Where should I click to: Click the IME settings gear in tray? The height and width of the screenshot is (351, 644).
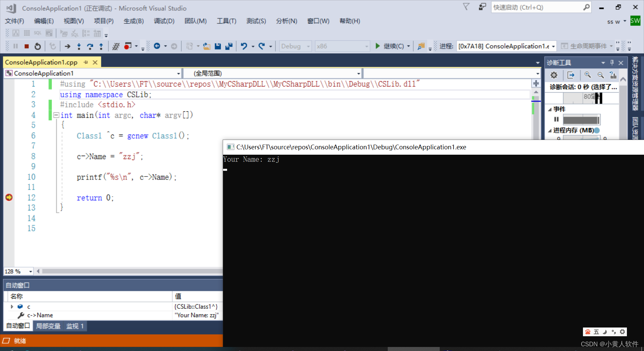(x=622, y=332)
